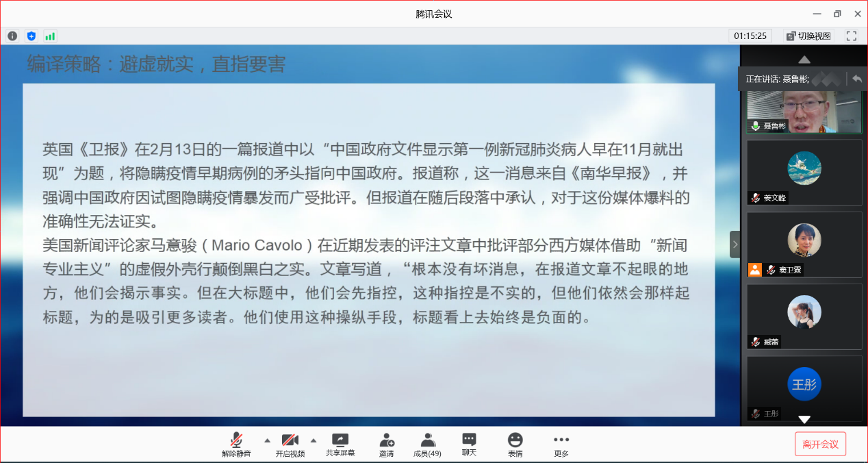Open the 邀请 invite icon
The height and width of the screenshot is (463, 868).
pyautogui.click(x=386, y=445)
